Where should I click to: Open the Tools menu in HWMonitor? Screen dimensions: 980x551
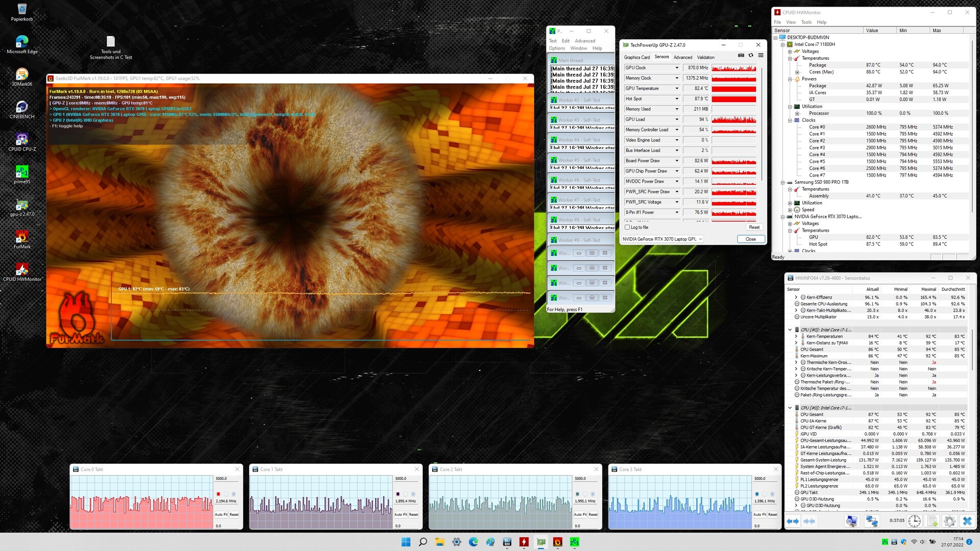(x=806, y=22)
